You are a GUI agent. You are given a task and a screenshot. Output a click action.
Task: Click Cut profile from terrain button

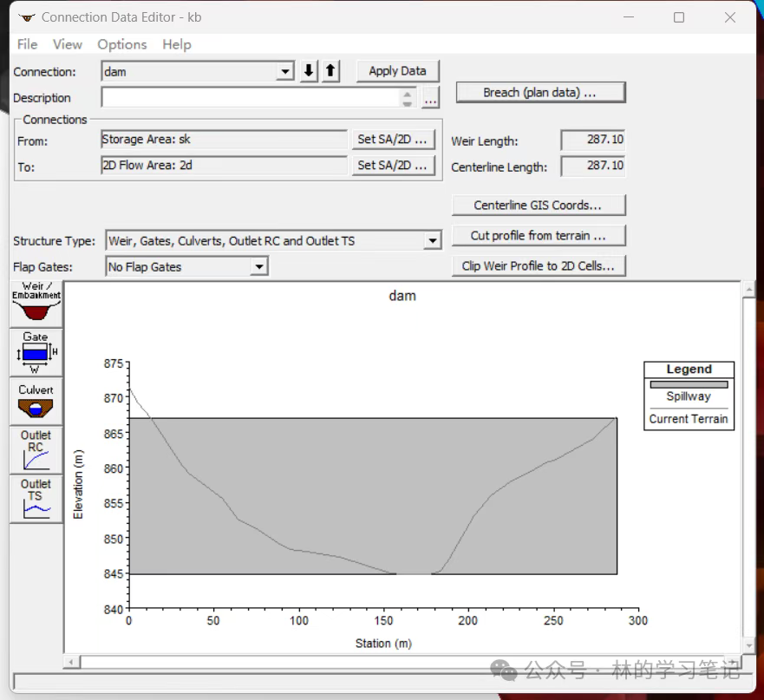(x=538, y=235)
